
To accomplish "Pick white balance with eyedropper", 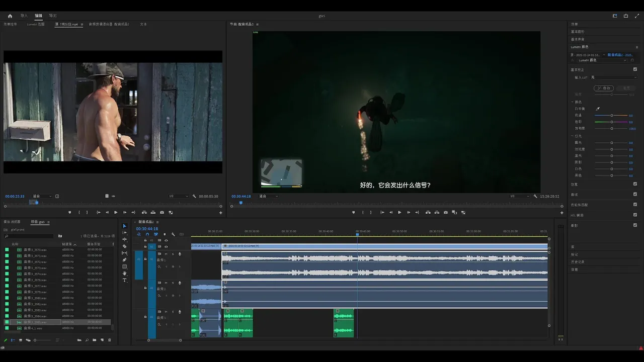I will coord(598,109).
